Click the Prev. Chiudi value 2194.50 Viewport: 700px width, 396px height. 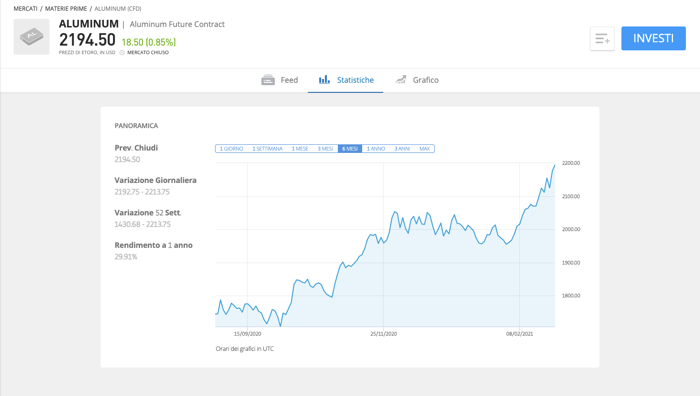127,159
